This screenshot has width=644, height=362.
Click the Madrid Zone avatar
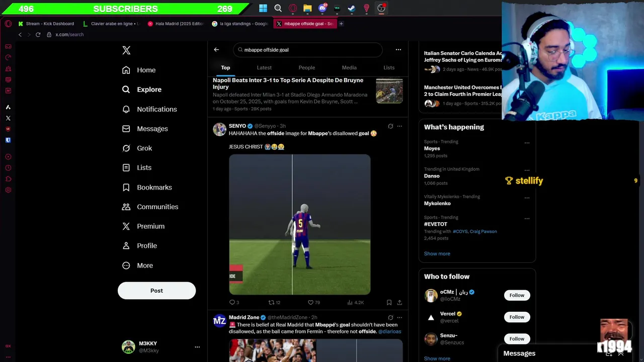219,321
